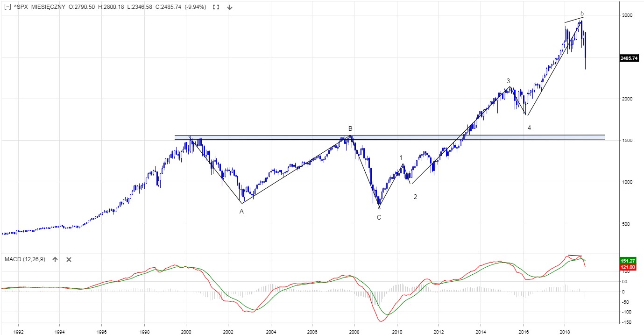Click the 3000 level on the price axis
This screenshot has width=644, height=335.
[x=626, y=15]
